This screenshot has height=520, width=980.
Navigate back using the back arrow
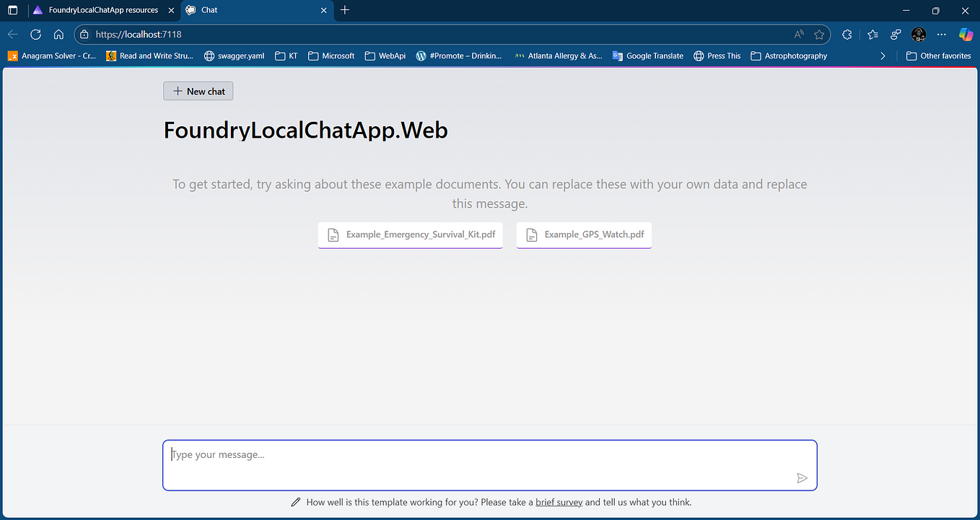coord(12,34)
